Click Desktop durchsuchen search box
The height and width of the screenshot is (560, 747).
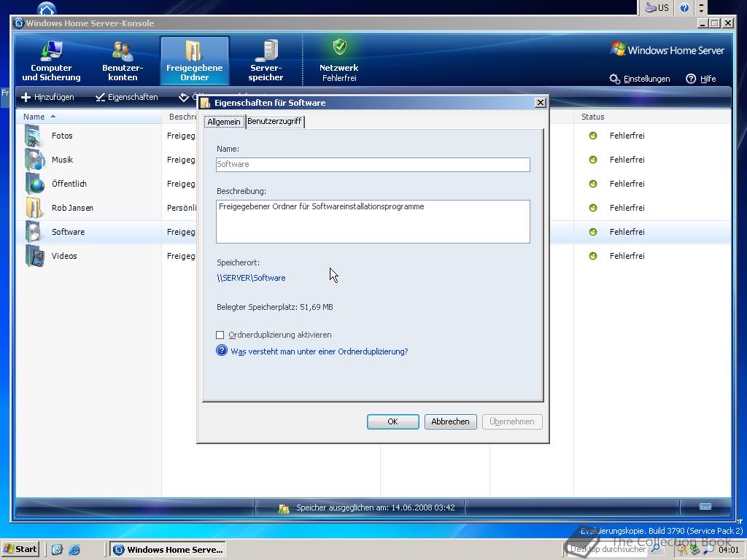point(609,549)
